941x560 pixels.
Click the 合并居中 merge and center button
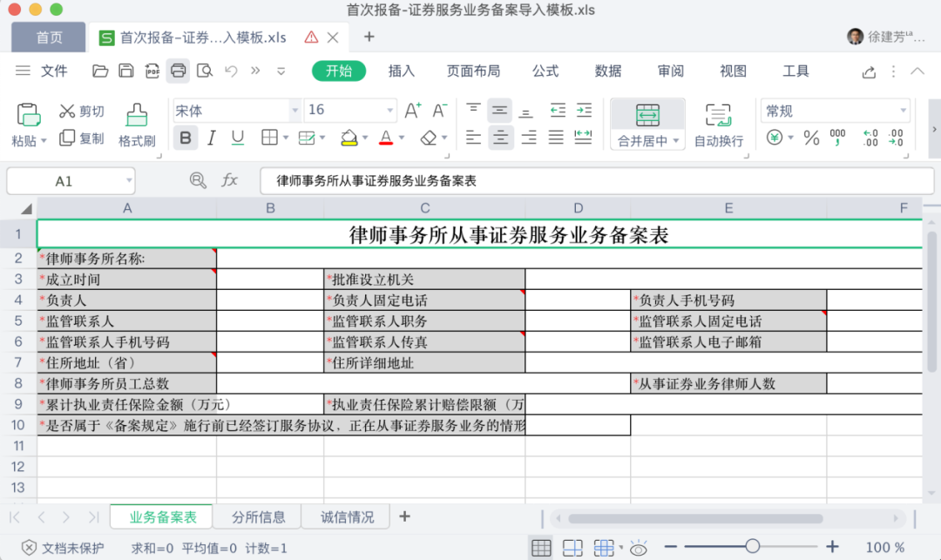coord(647,125)
